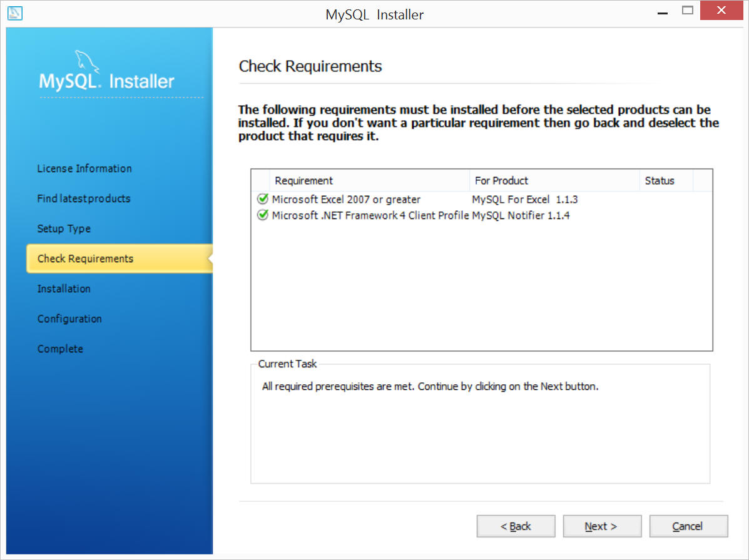The width and height of the screenshot is (749, 560).
Task: Select the Check Requirements step
Action: pos(120,258)
